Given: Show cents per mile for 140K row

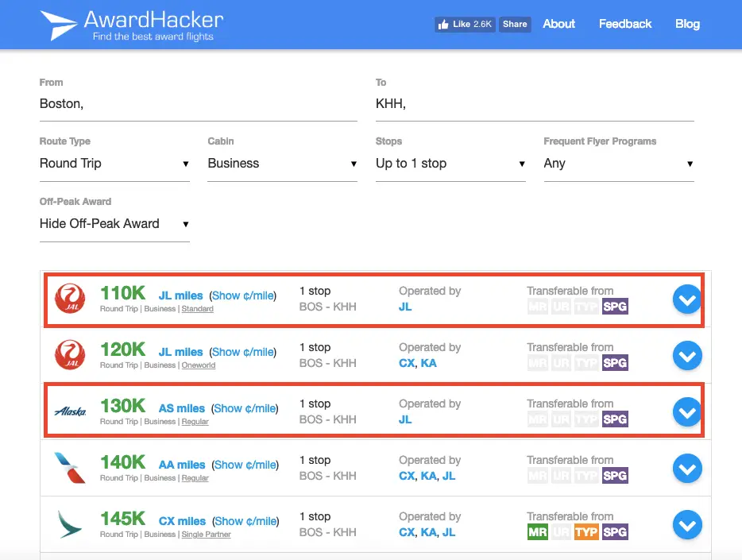Looking at the screenshot, I should [245, 465].
